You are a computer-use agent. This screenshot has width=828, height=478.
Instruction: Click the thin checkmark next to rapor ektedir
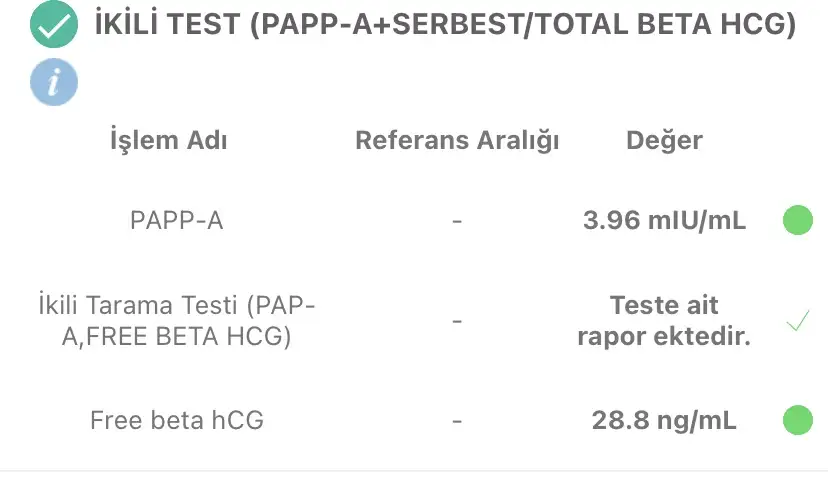point(797,320)
